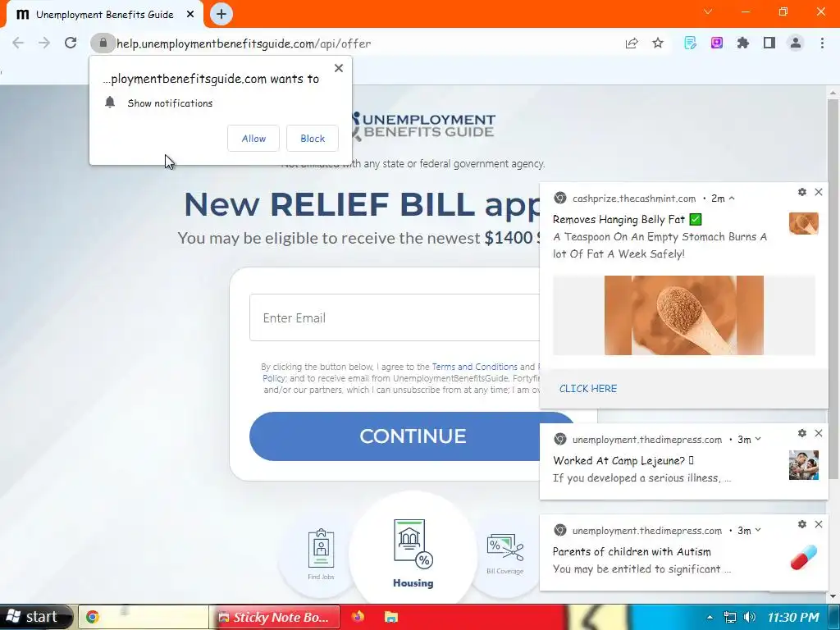Click the Unemployment Benefits Guide logo
This screenshot has width=840, height=630.
(423, 126)
